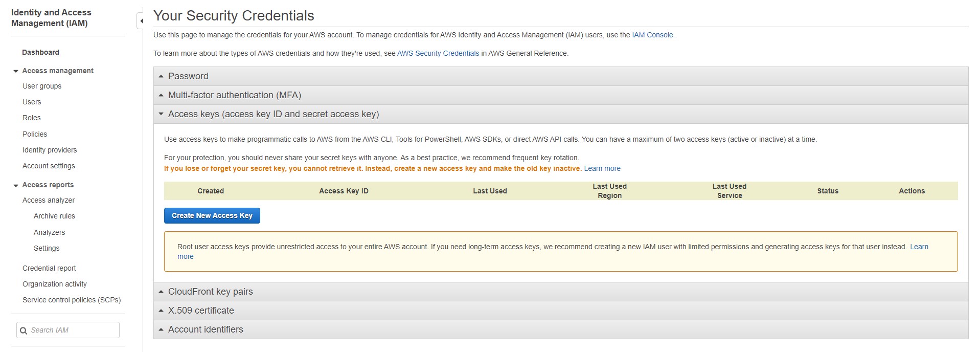Collapse the IAM sidebar with arrow icon

click(141, 21)
